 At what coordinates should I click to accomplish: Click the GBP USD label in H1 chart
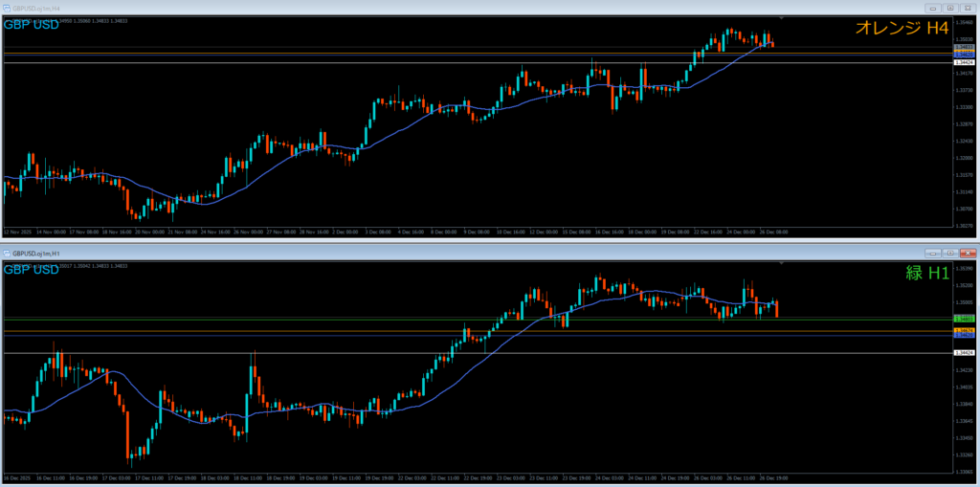(31, 270)
